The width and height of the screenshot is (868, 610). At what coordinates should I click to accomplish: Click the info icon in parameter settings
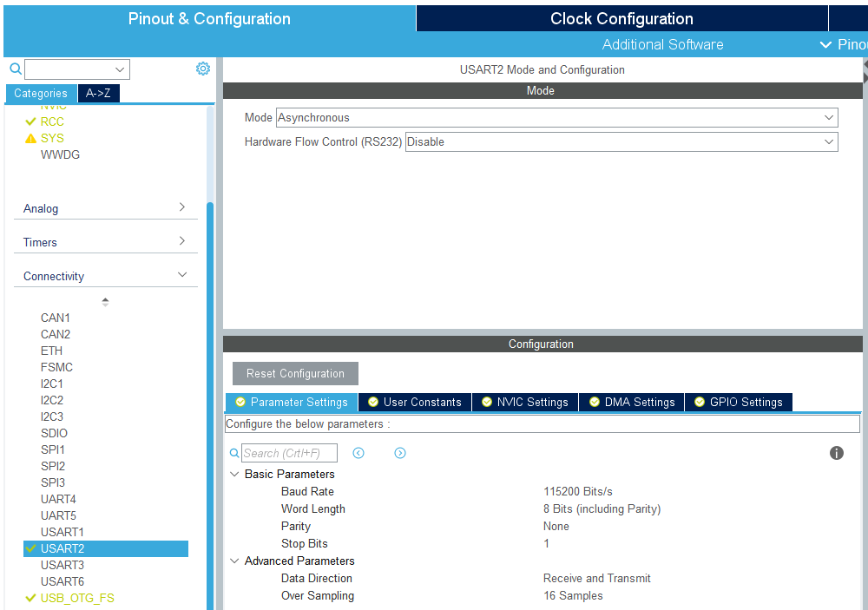point(837,453)
